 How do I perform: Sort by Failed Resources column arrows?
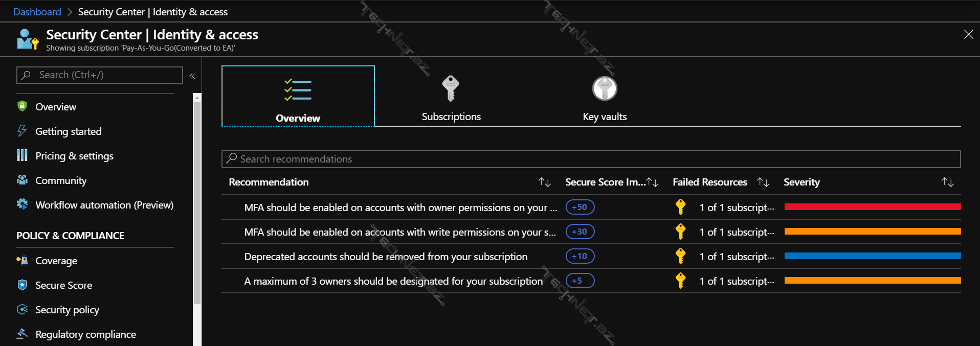[x=763, y=182]
